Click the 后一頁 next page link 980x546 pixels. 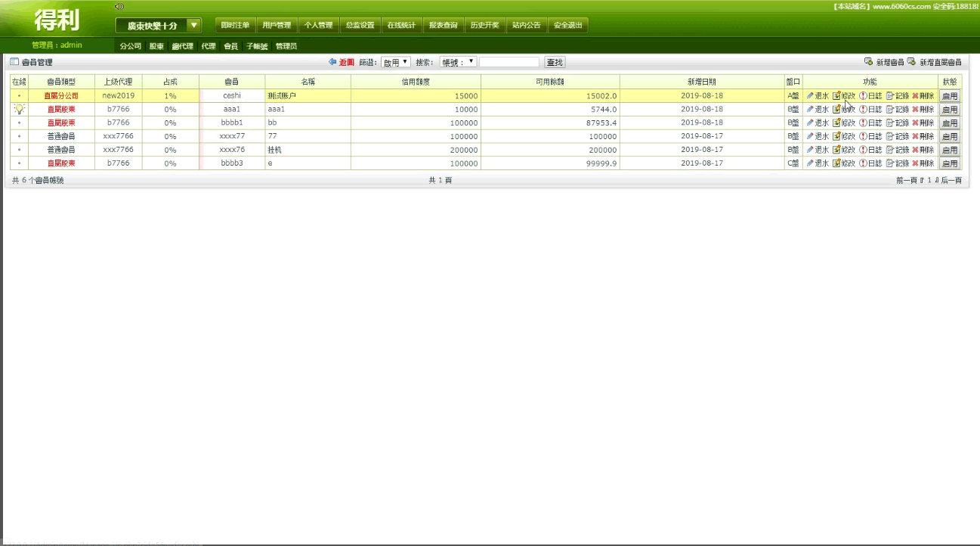tap(951, 181)
